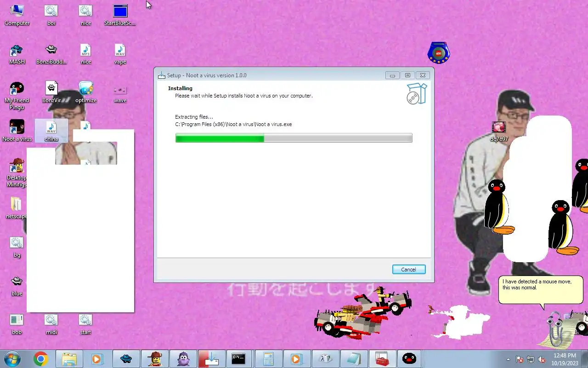The image size is (588, 368).
Task: Open File Explorer from the taskbar
Action: coord(69,358)
